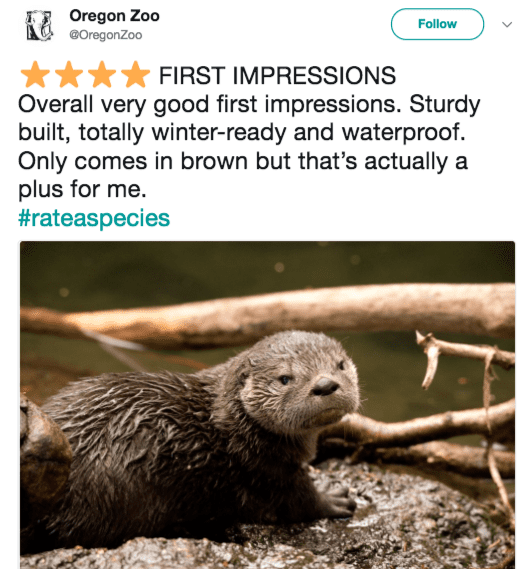
Task: Click the FIRST IMPRESSIONS heading text
Action: tap(278, 75)
